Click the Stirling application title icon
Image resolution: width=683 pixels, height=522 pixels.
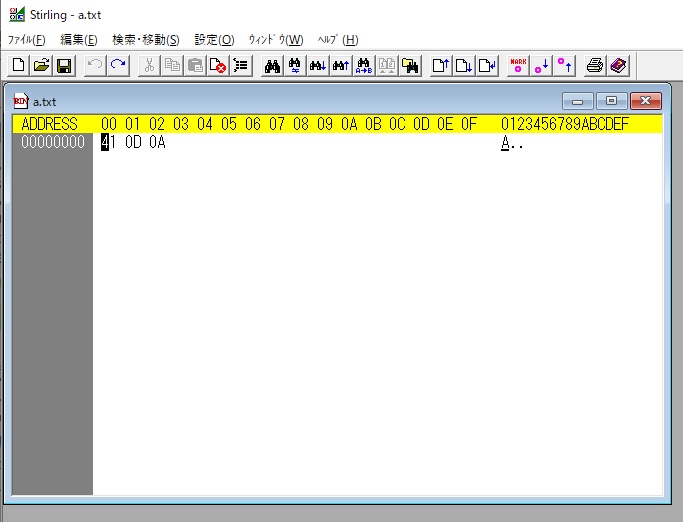[17, 14]
